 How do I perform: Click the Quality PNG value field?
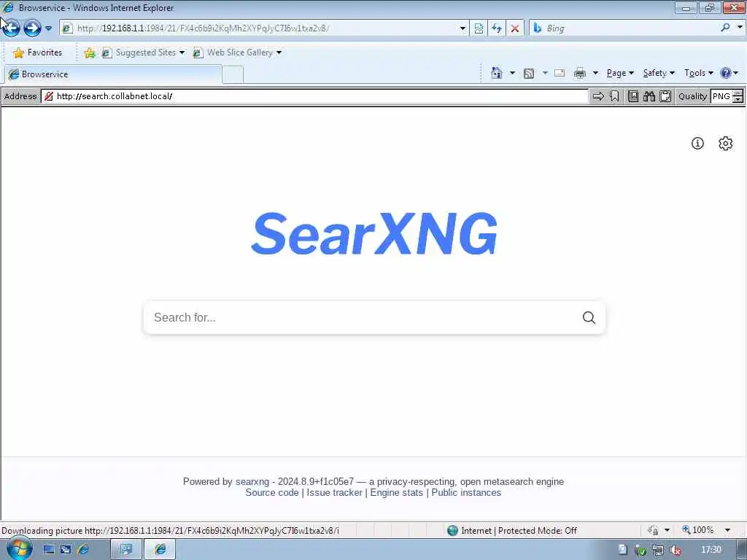tap(721, 96)
